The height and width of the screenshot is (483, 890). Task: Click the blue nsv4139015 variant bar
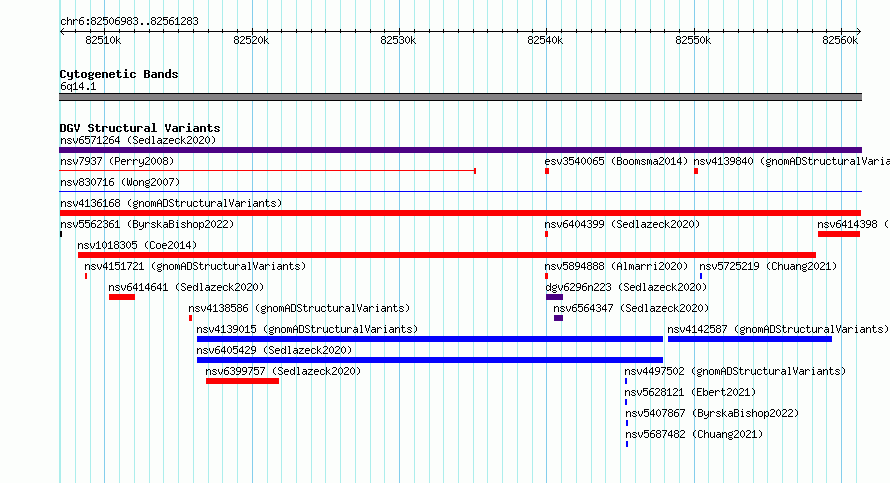coord(430,339)
